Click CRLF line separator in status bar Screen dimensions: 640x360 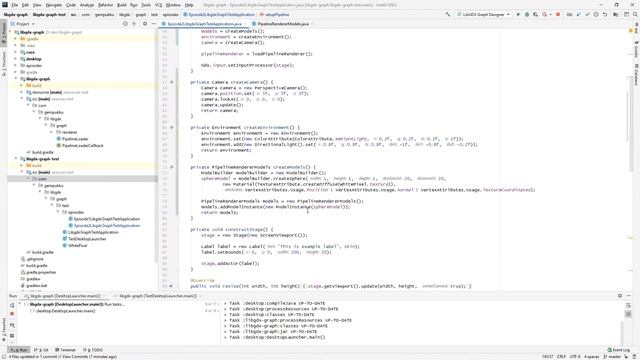coord(561,357)
